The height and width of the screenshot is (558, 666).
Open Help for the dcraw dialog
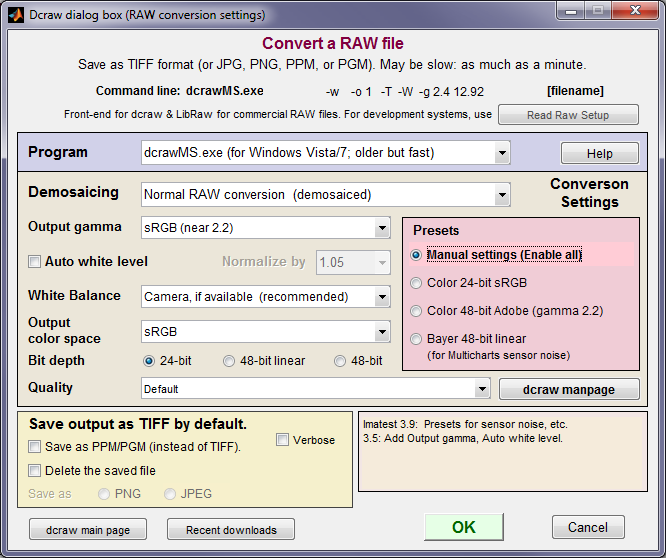(599, 153)
